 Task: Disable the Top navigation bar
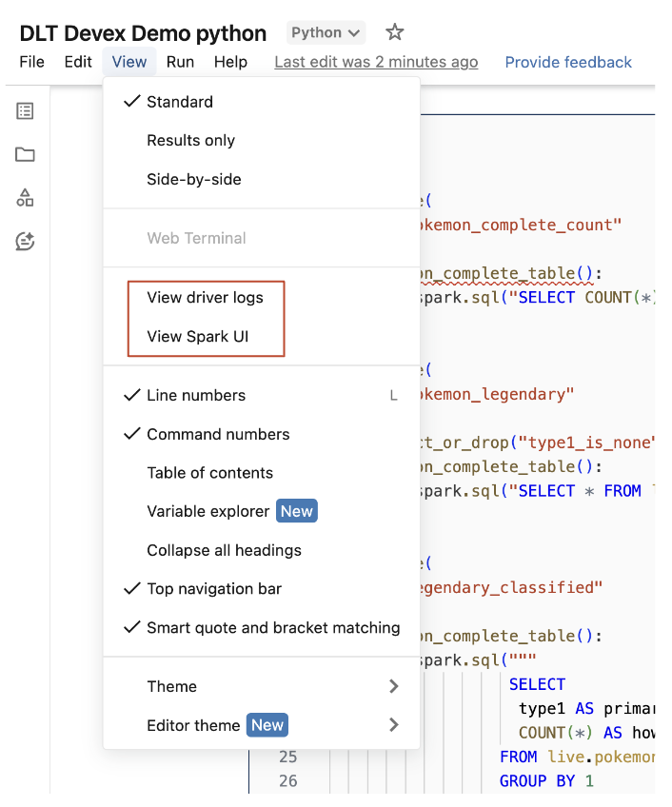click(x=213, y=589)
